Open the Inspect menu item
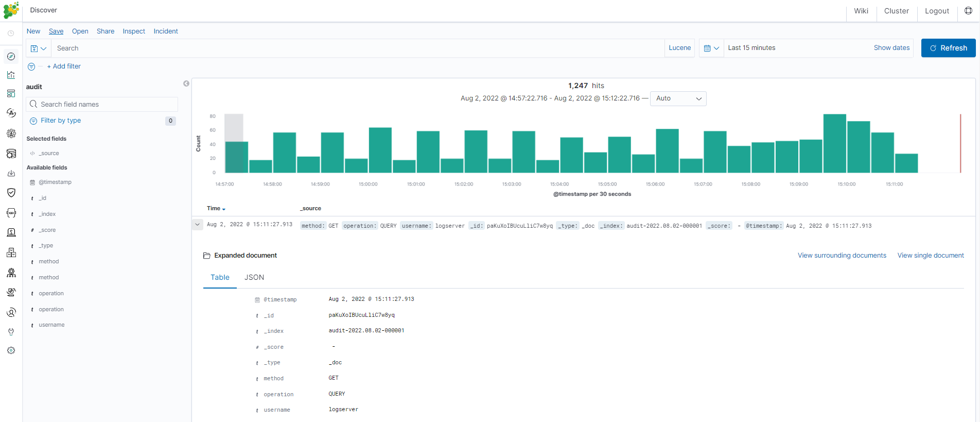980x422 pixels. click(x=134, y=31)
